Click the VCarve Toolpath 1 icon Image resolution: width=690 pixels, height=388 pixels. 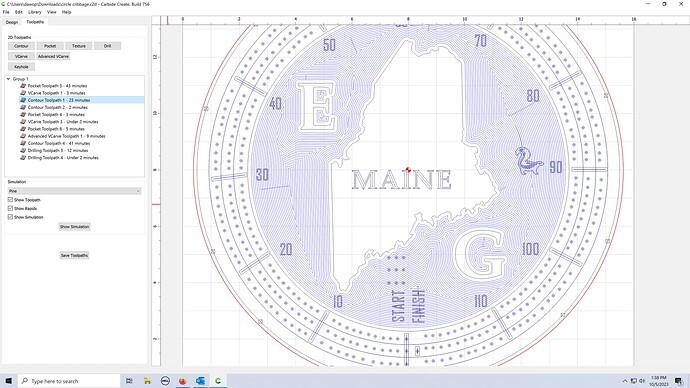pyautogui.click(x=23, y=93)
